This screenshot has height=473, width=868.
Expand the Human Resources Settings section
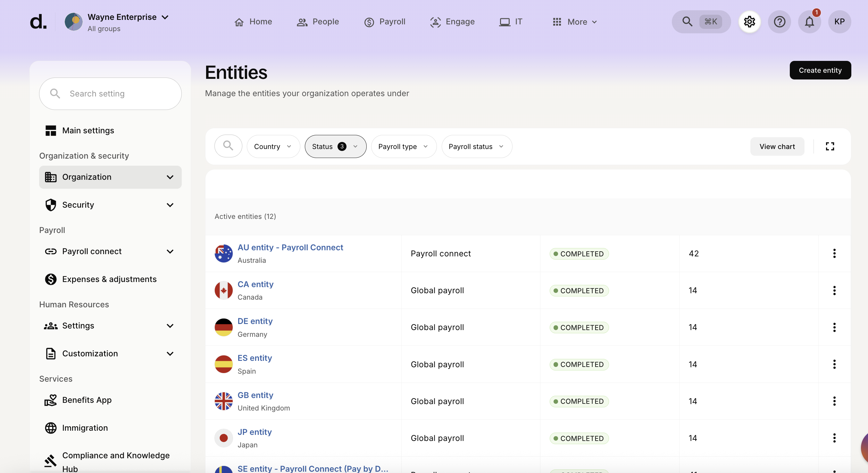(111, 326)
